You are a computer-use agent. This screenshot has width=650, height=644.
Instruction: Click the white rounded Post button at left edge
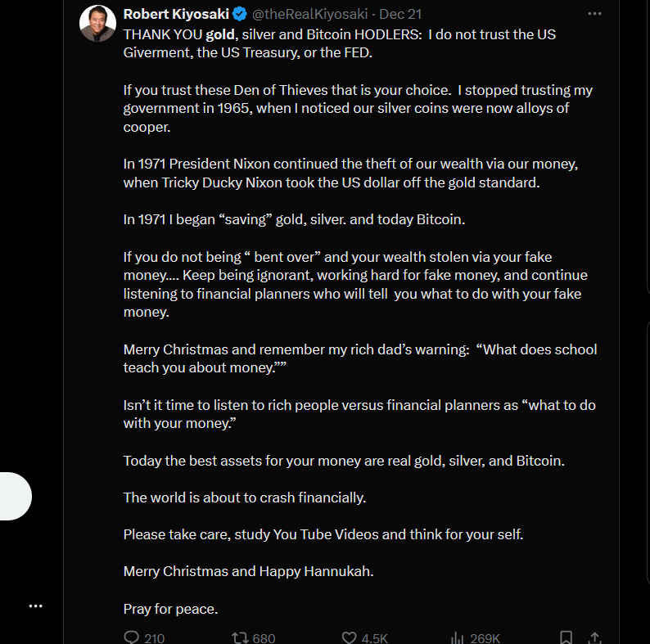pyautogui.click(x=16, y=496)
